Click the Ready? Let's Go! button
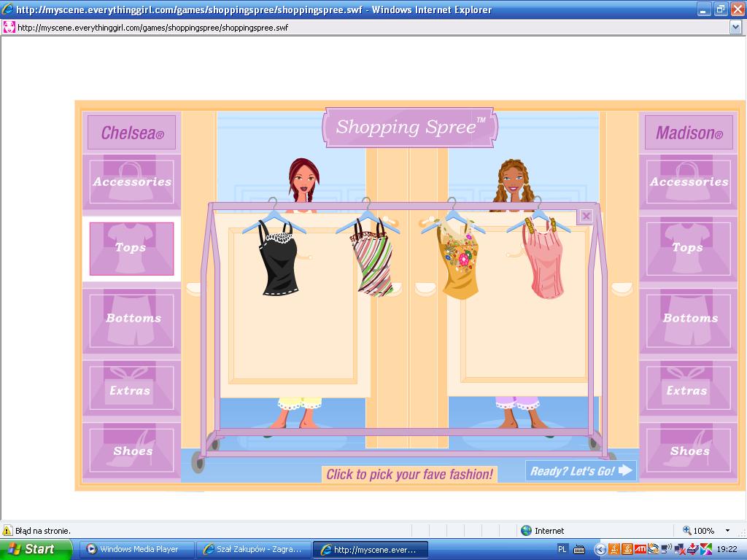The image size is (747, 560). (581, 471)
